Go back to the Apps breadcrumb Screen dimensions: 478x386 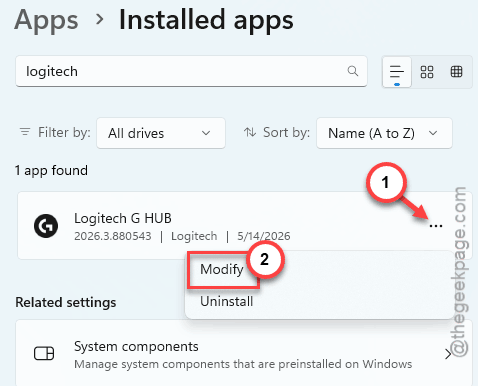[46, 21]
